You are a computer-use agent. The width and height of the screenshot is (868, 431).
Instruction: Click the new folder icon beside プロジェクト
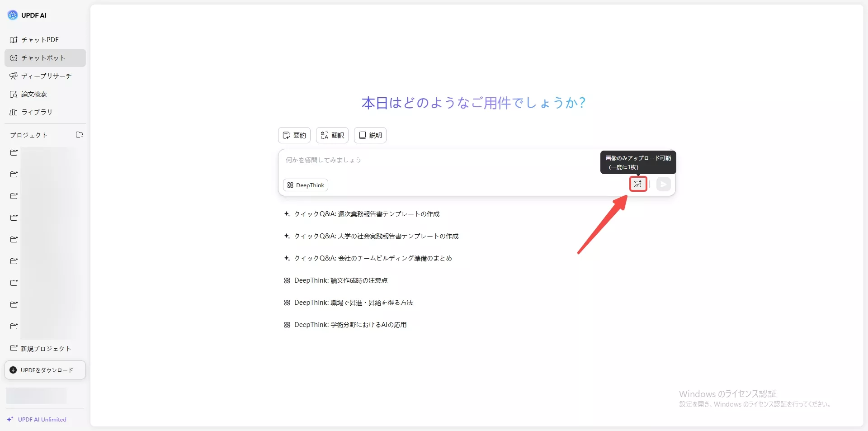click(x=80, y=135)
